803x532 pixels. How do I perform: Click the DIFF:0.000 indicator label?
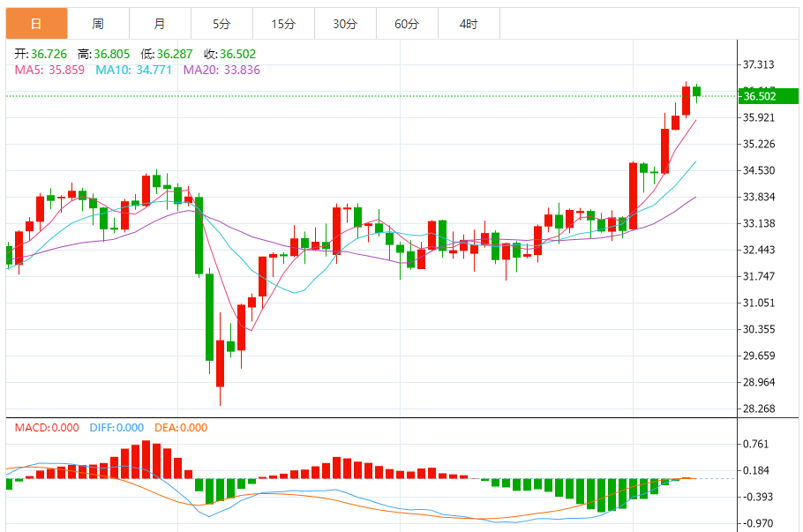116,428
